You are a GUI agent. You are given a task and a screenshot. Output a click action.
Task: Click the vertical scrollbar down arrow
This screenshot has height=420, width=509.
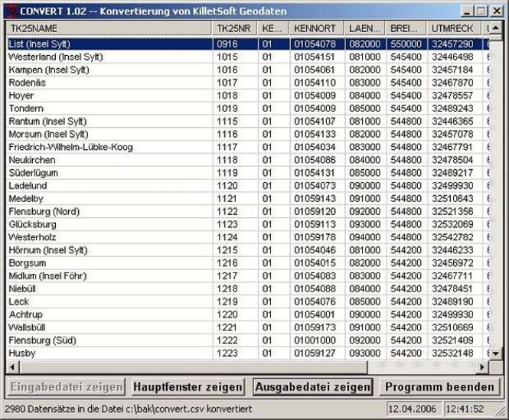[495, 353]
